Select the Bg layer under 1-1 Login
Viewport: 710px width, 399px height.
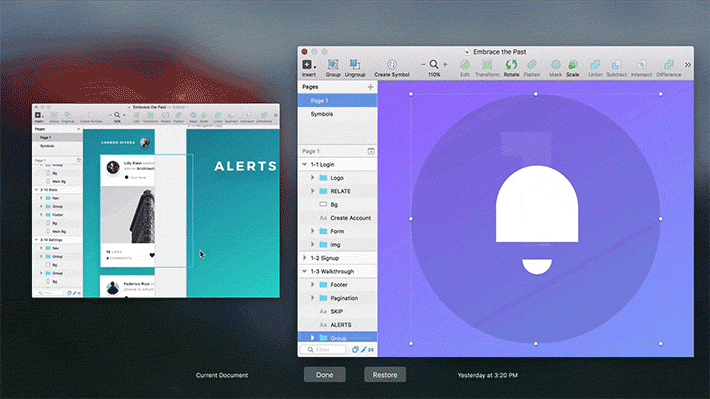[337, 205]
